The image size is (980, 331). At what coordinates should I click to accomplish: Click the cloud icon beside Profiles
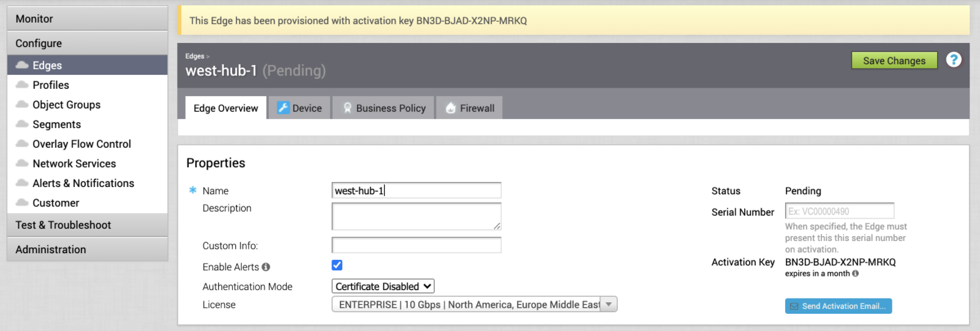[x=22, y=85]
